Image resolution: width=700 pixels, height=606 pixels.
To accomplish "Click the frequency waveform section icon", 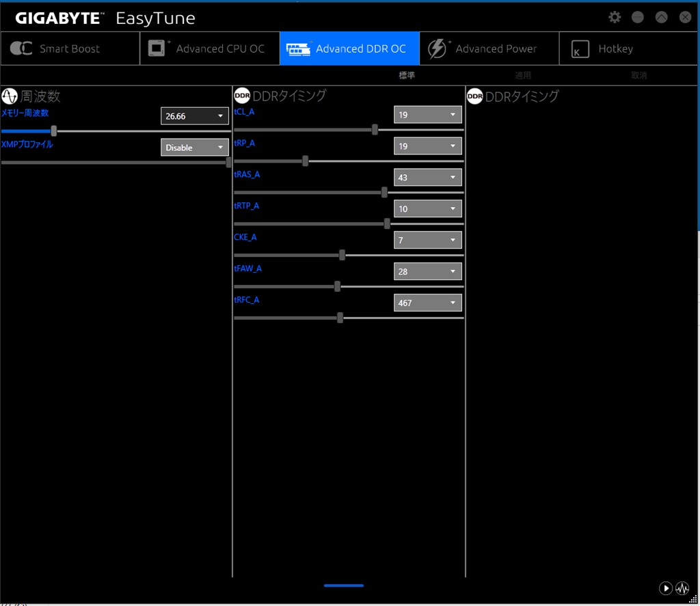I will 10,96.
